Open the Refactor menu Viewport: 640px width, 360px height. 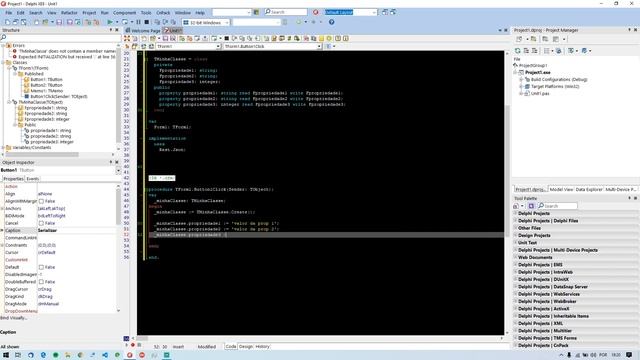69,13
